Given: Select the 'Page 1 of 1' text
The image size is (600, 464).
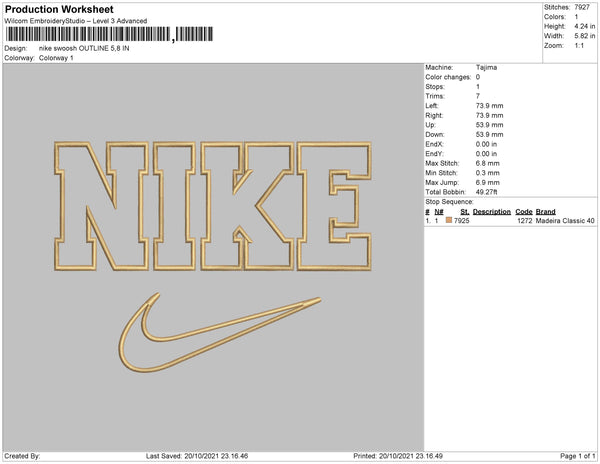Looking at the screenshot, I should [577, 456].
